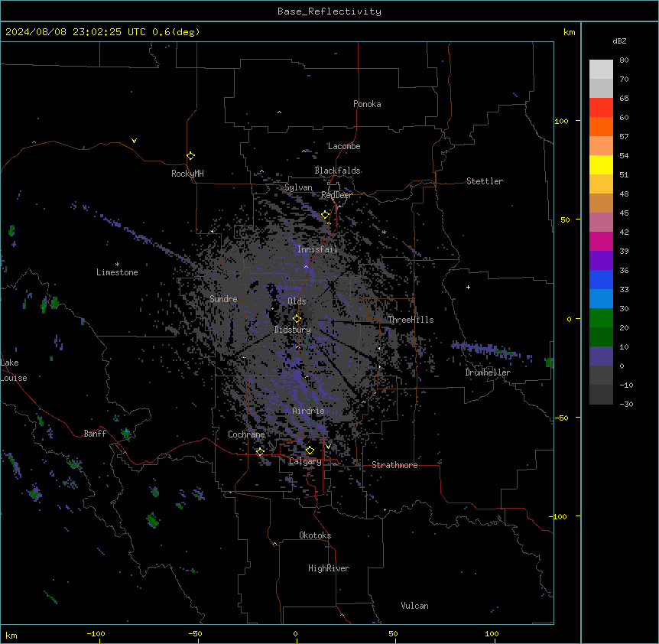Image resolution: width=659 pixels, height=644 pixels.
Task: Click the Lacombe city label
Action: 344,146
